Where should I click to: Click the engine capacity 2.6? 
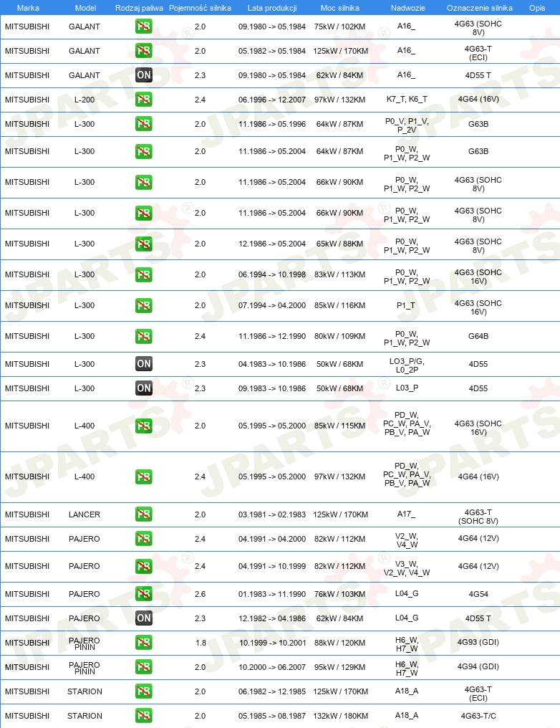(x=200, y=594)
